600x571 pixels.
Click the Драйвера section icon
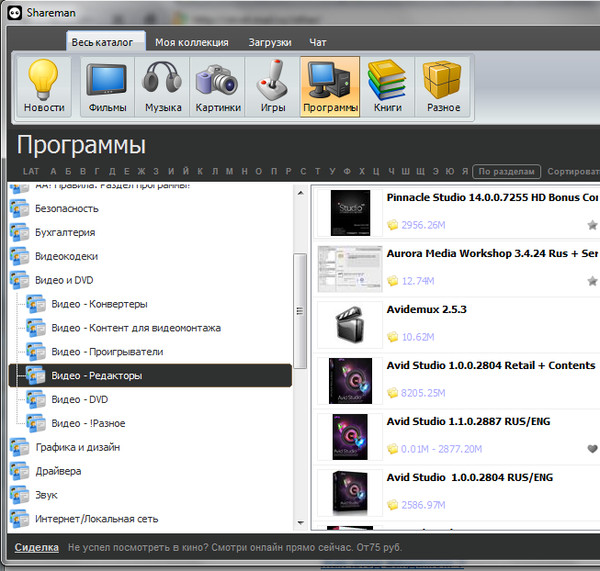point(20,471)
